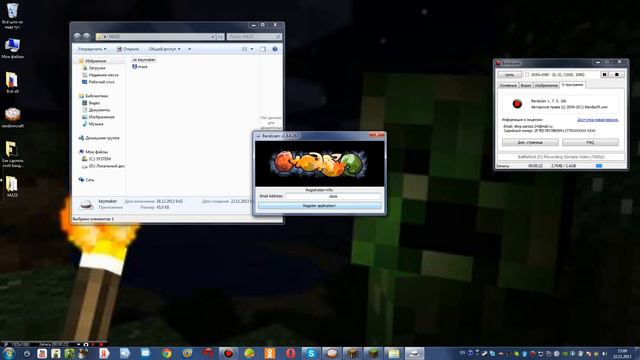Open Recent Places in the Explorer sidebar

100,75
